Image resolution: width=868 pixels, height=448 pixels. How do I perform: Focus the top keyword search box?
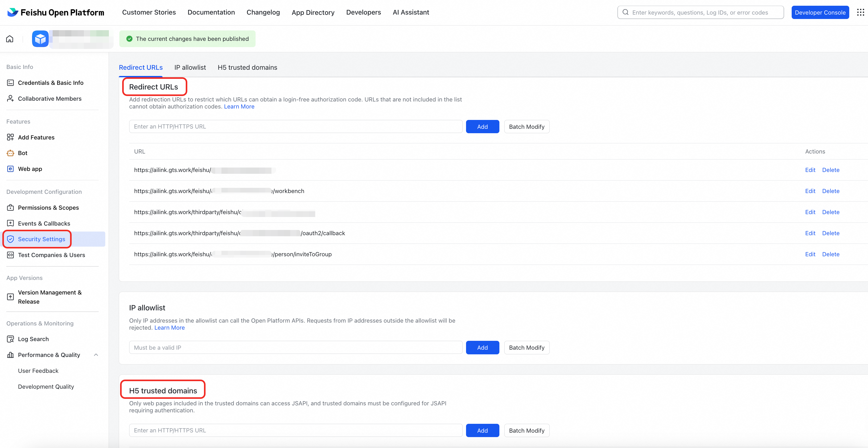point(700,12)
